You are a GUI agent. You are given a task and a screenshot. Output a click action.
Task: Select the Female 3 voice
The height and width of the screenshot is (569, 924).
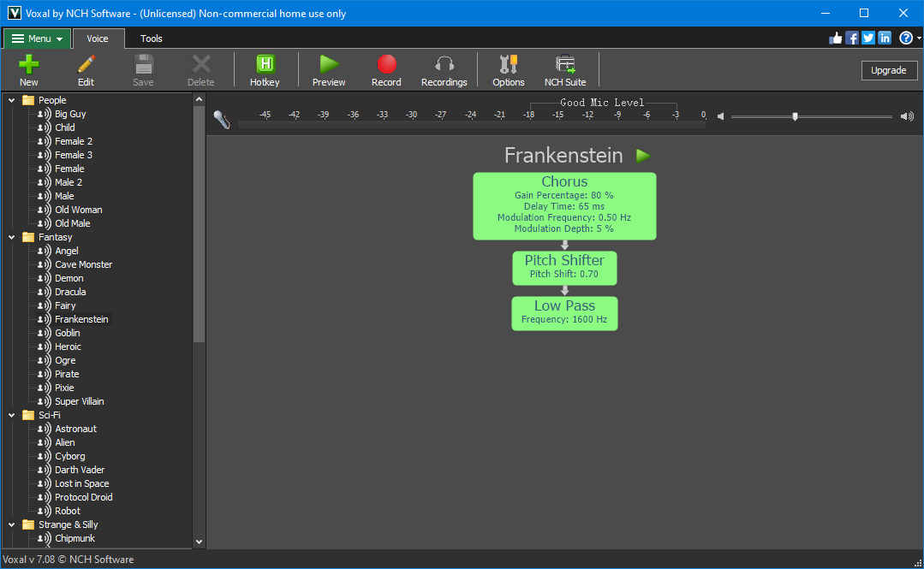pos(73,156)
